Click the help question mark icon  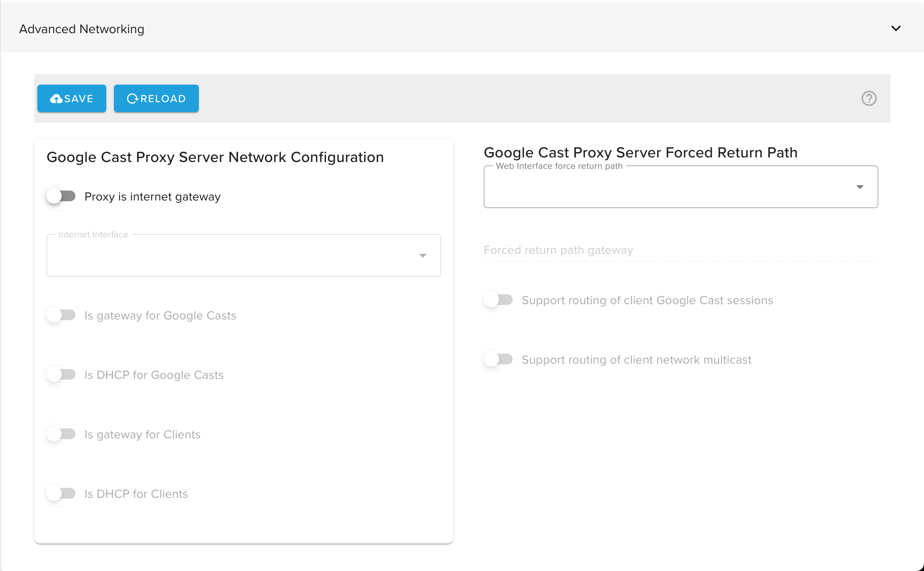pyautogui.click(x=869, y=99)
